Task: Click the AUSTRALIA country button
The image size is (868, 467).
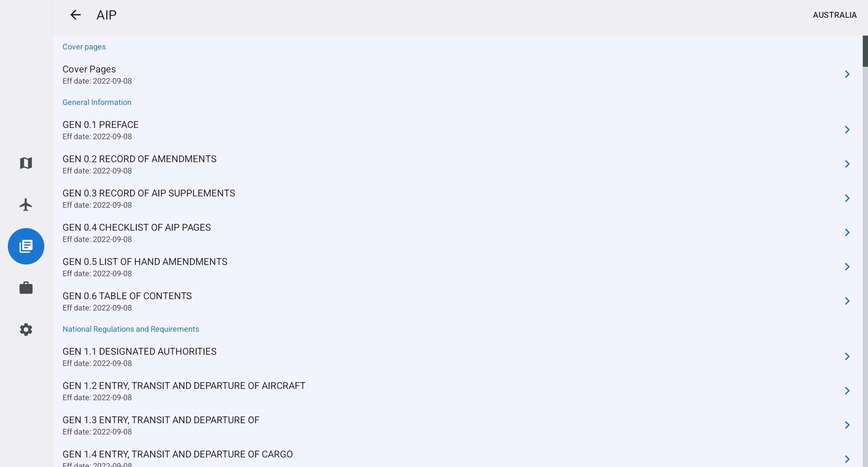Action: 835,15
